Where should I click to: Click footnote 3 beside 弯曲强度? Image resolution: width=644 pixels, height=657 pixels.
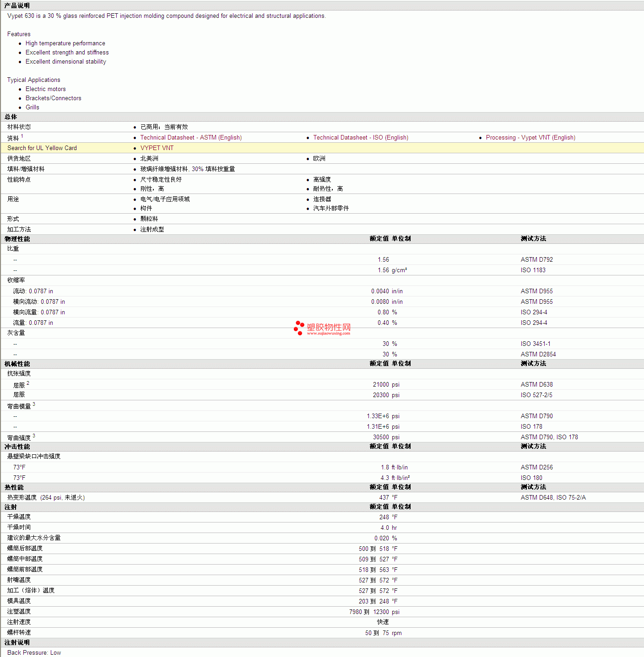click(34, 436)
